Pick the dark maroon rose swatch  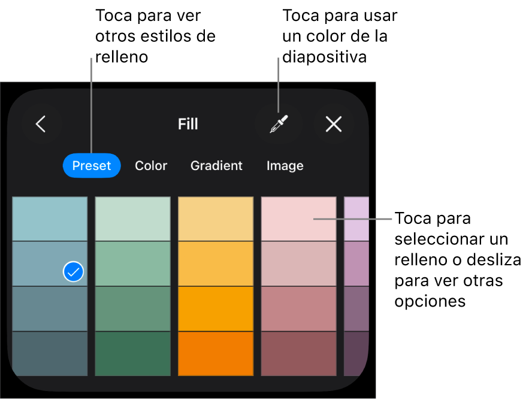click(x=298, y=353)
